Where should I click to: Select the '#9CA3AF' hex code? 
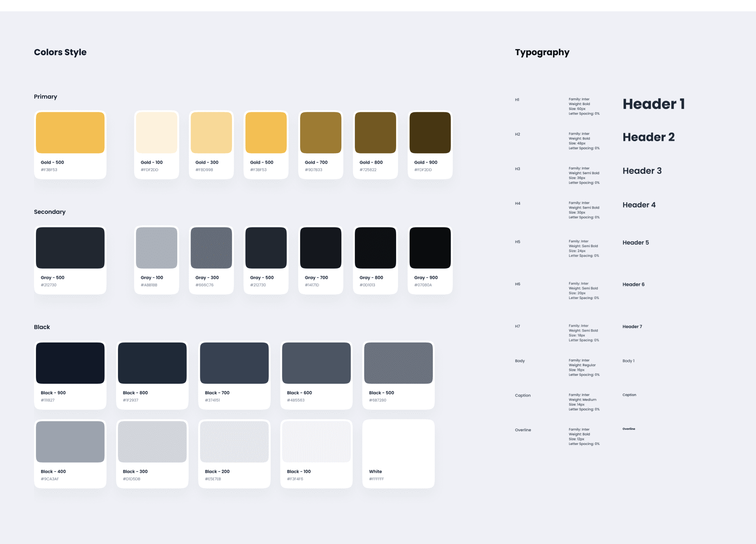50,479
